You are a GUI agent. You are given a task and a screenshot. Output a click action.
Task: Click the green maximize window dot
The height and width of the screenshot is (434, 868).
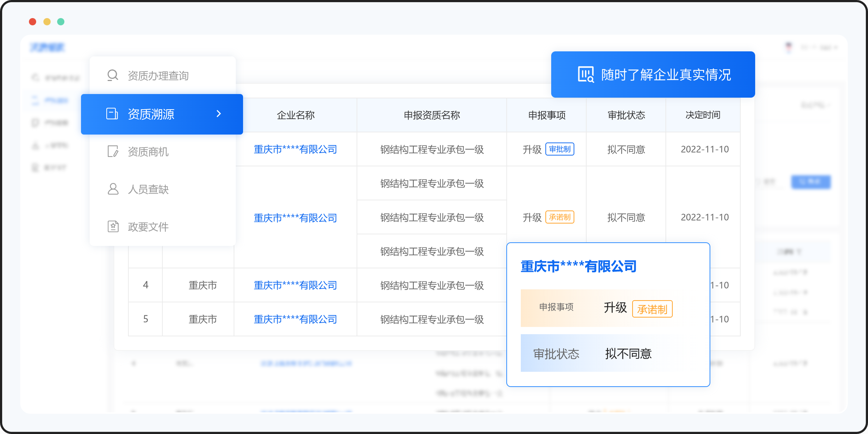point(61,22)
